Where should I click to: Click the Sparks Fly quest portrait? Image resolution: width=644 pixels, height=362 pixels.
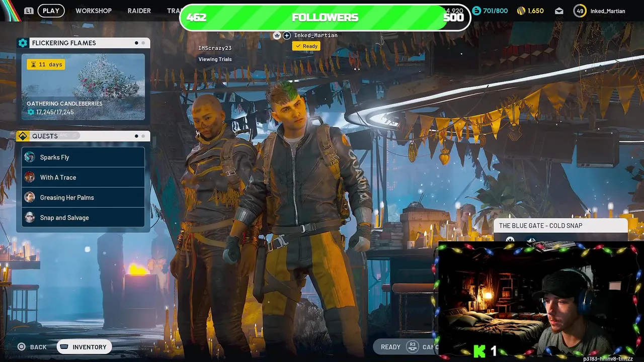coord(30,157)
